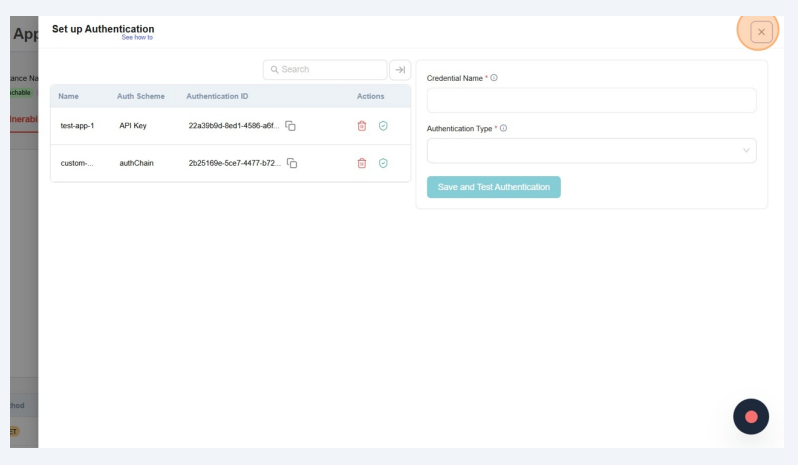This screenshot has height=465, width=798.
Task: Focus the Credential Name text field
Action: coord(590,101)
